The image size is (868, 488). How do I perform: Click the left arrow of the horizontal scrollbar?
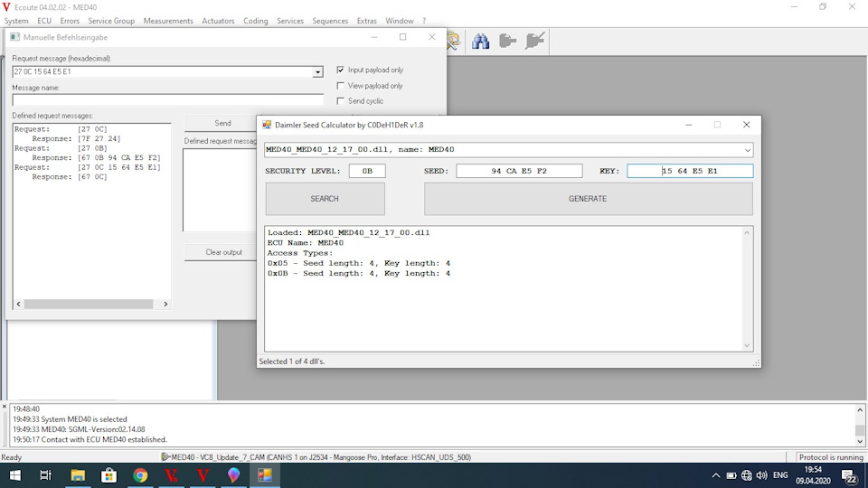click(x=19, y=304)
